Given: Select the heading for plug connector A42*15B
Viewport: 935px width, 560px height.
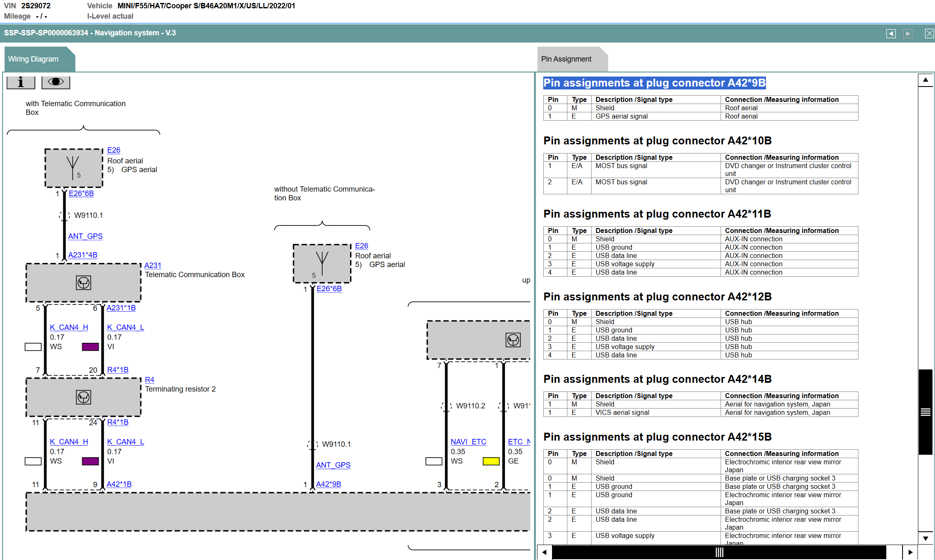Looking at the screenshot, I should click(x=657, y=437).
